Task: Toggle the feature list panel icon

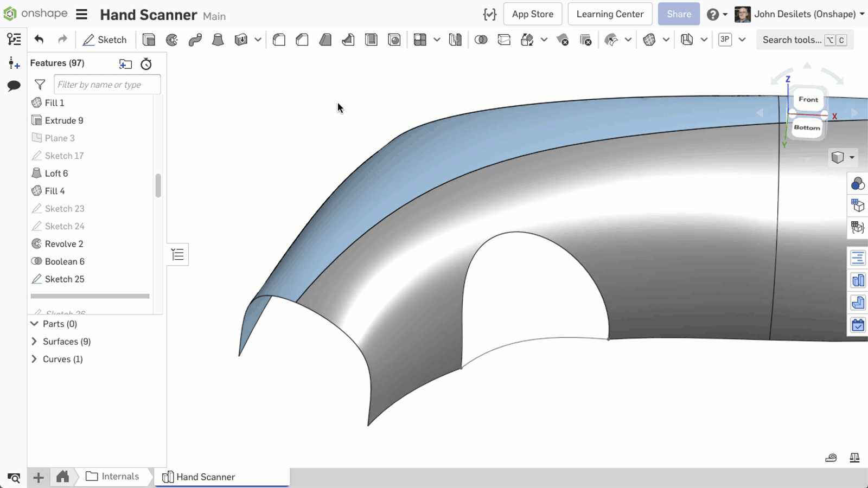Action: (x=14, y=39)
